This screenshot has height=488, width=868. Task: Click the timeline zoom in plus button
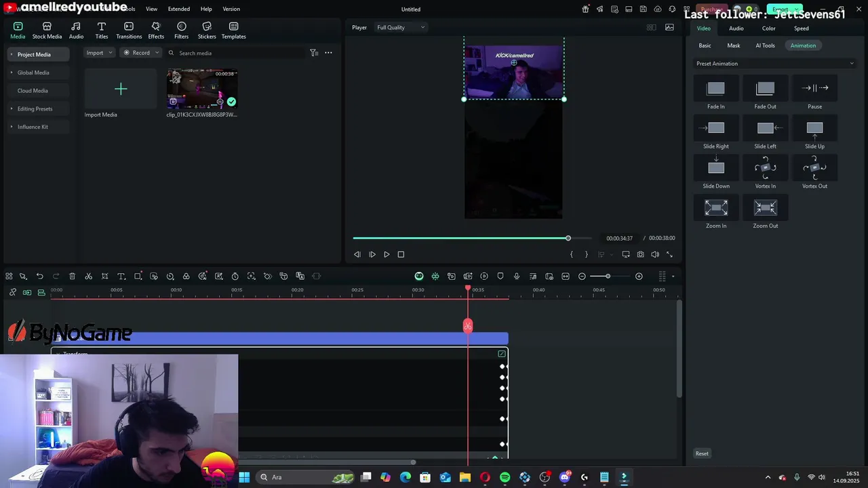pyautogui.click(x=639, y=276)
